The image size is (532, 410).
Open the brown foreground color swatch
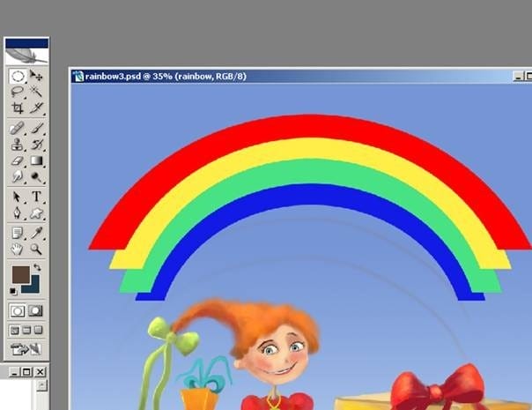pos(20,274)
